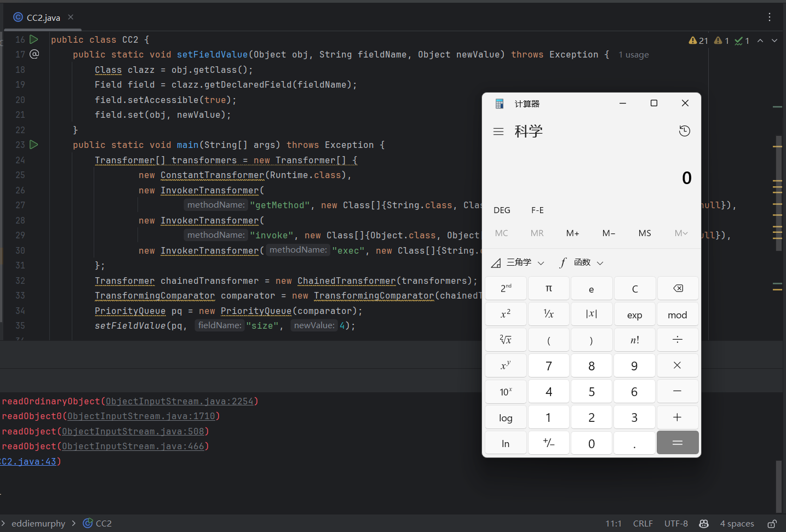Click the exp key
Image resolution: width=786 pixels, height=532 pixels.
click(x=635, y=314)
